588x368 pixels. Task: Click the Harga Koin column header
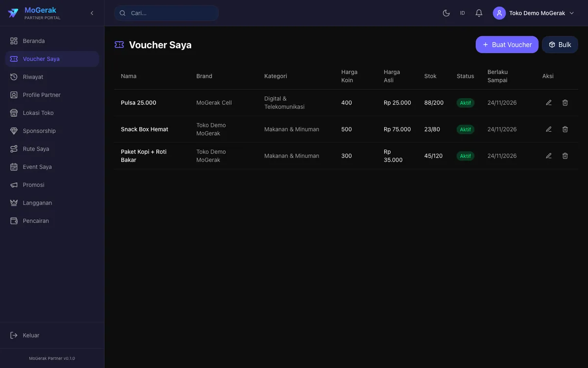pos(349,76)
